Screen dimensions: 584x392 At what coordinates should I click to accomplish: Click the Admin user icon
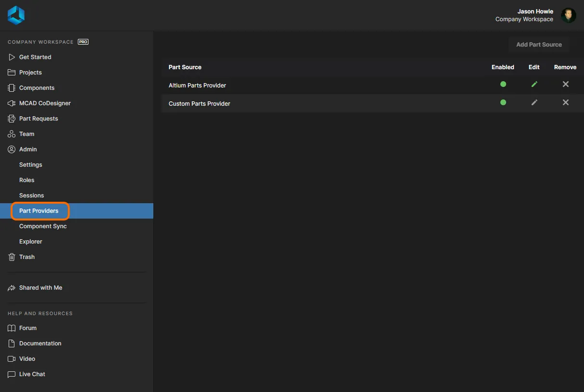coord(12,149)
